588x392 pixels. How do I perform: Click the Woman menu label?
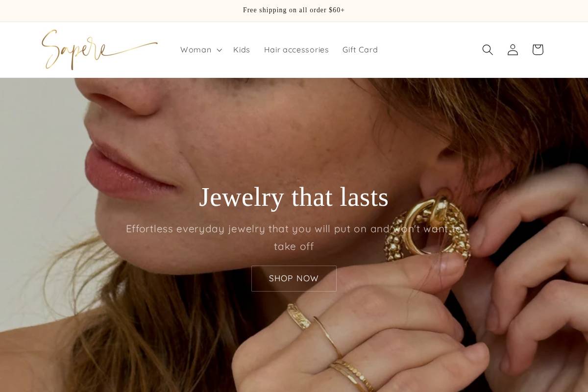click(x=196, y=49)
